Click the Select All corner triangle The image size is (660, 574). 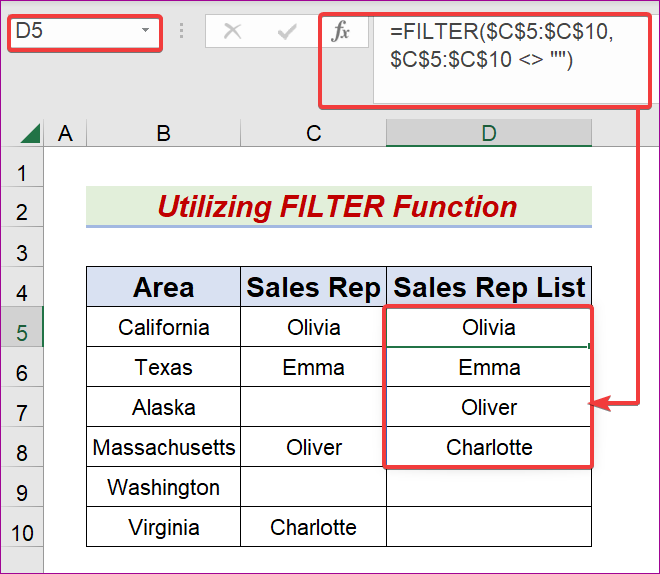[x=30, y=133]
